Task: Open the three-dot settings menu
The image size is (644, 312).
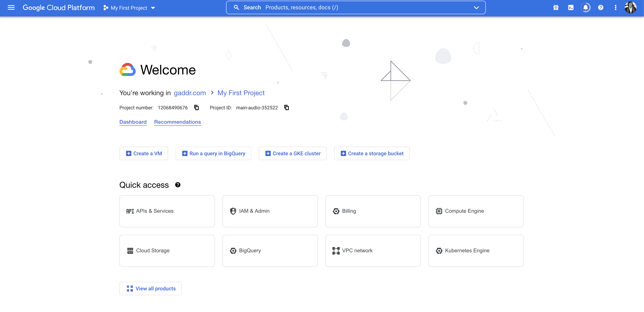Action: 615,8
